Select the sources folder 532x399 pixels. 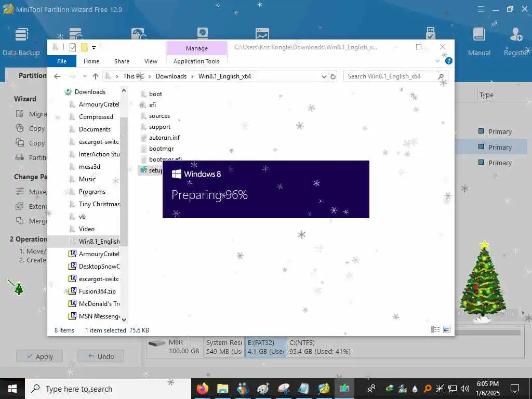(159, 116)
